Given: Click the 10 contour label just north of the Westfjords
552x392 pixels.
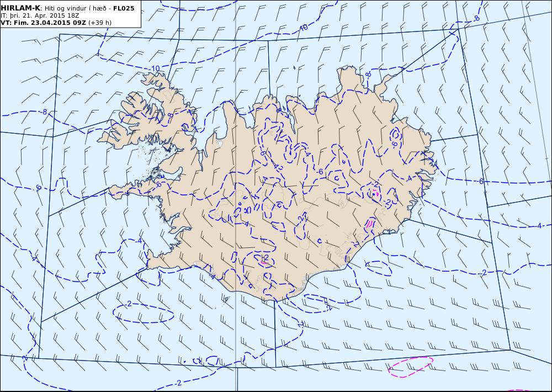Looking at the screenshot, I should pyautogui.click(x=155, y=68).
